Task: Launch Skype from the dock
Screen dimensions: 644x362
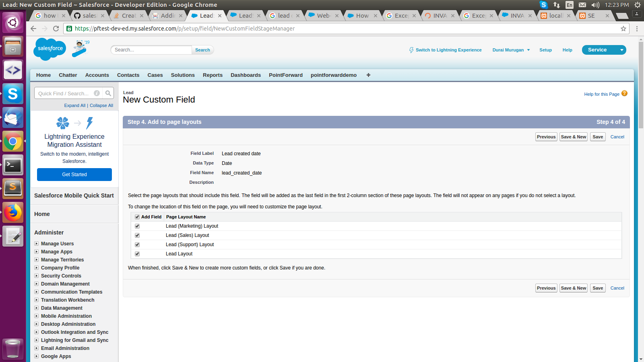Action: click(13, 94)
